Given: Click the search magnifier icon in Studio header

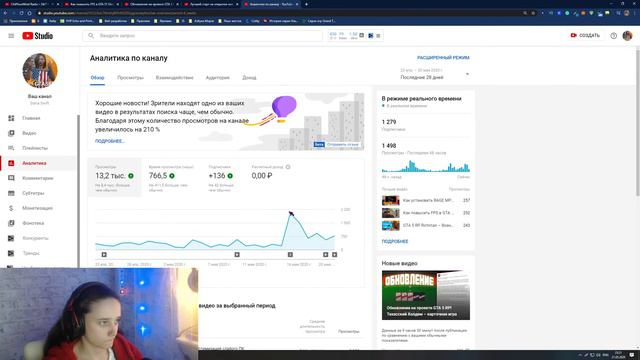Looking at the screenshot, I should tap(91, 36).
